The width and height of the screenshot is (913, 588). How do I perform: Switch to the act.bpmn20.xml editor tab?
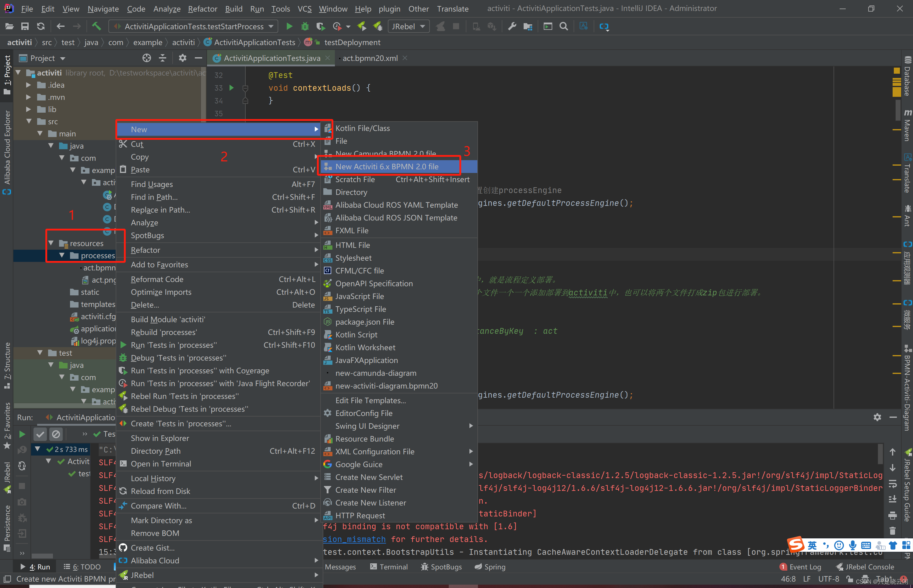click(370, 58)
